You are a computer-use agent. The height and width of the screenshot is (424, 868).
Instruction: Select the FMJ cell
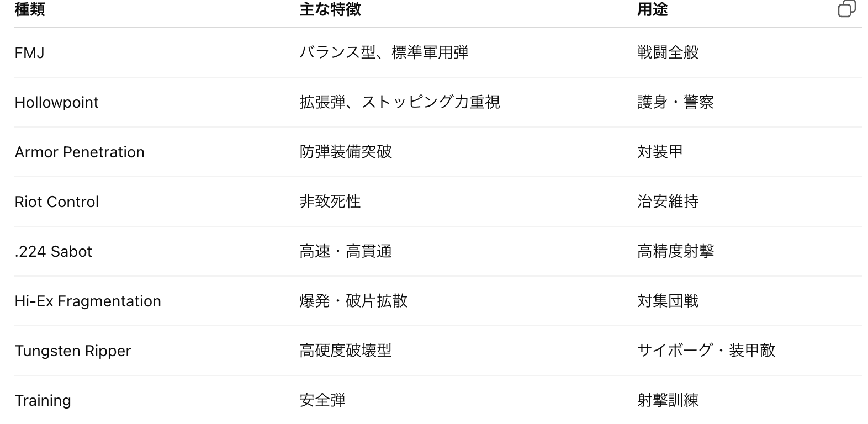pyautogui.click(x=30, y=53)
